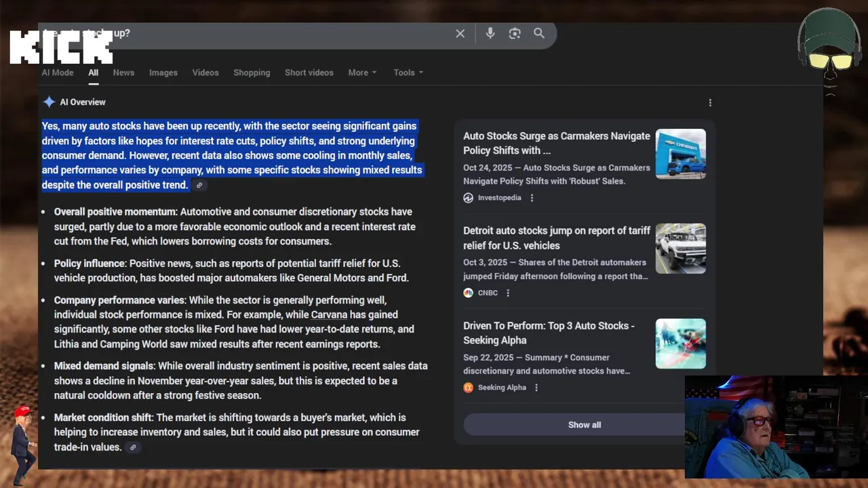Click 'Market condition shift' bullet heading
868x488 pixels.
tap(104, 418)
